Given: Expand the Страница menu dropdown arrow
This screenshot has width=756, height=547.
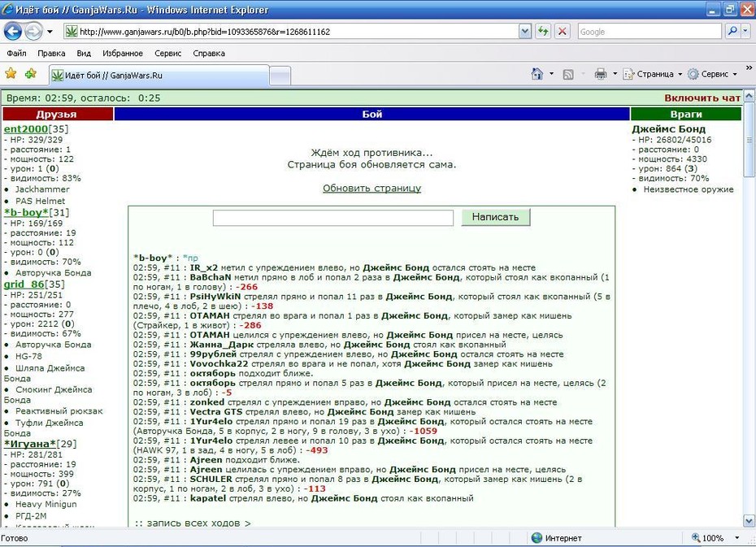Looking at the screenshot, I should (680, 74).
